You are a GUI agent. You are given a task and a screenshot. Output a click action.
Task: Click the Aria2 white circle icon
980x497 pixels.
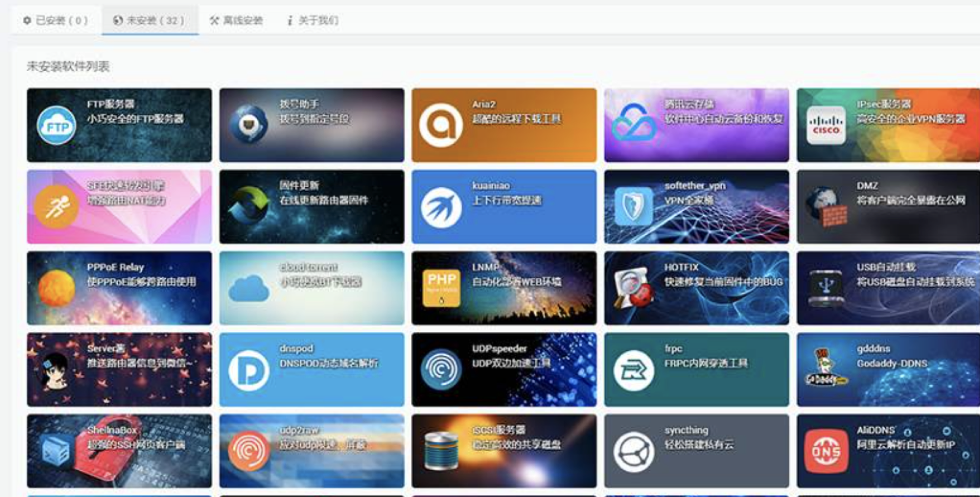pyautogui.click(x=441, y=125)
